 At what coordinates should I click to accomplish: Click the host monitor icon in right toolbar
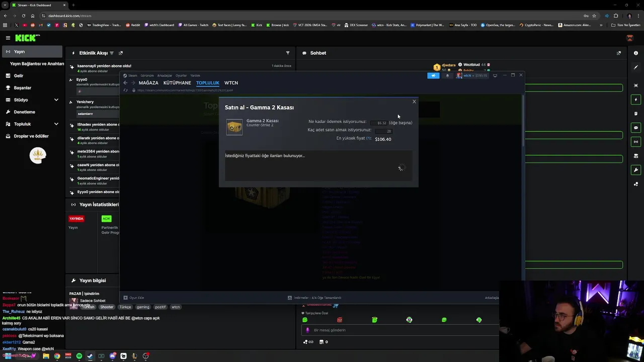point(636,156)
